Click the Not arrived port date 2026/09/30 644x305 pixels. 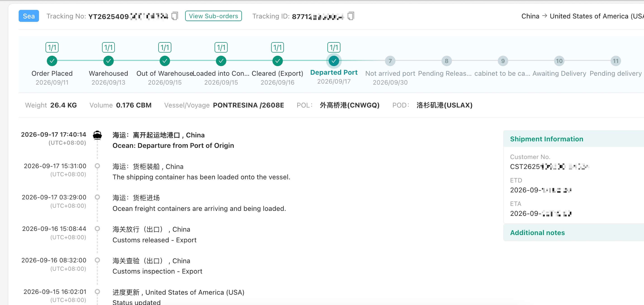tap(390, 82)
